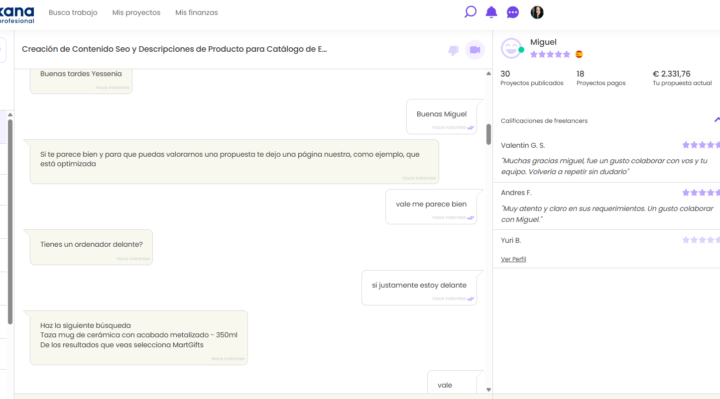Click message 'Buenas Miguel'
The image size is (720, 399).
pos(442,117)
